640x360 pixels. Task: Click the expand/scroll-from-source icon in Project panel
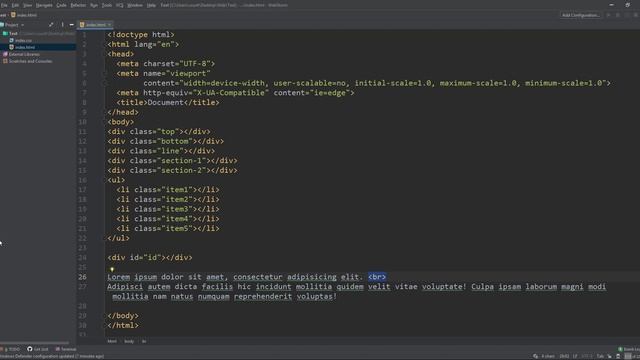[51, 25]
